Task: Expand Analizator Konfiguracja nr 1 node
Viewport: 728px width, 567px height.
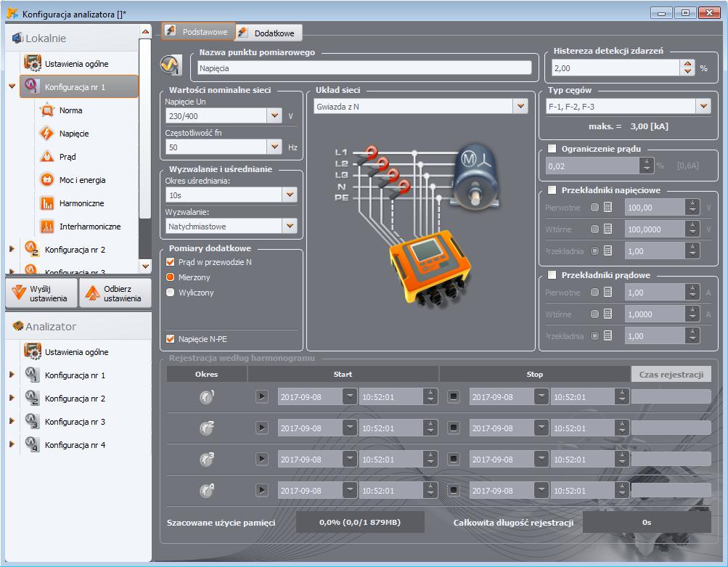Action: coord(12,375)
